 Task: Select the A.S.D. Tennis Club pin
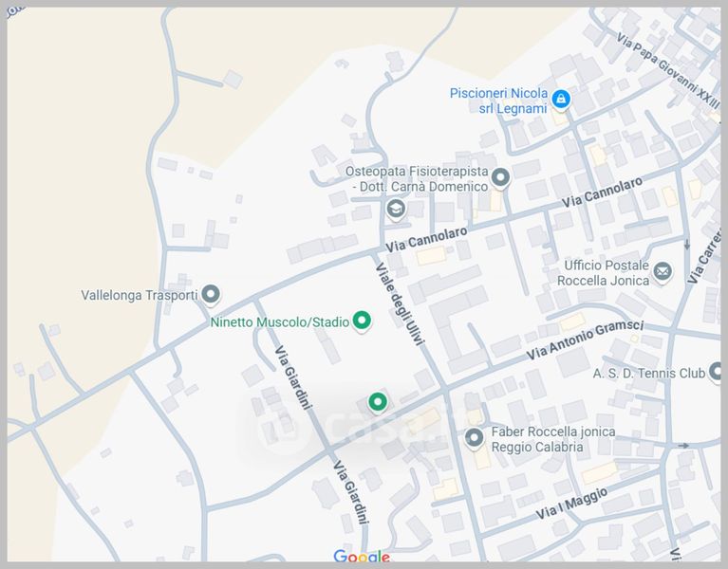(718, 373)
